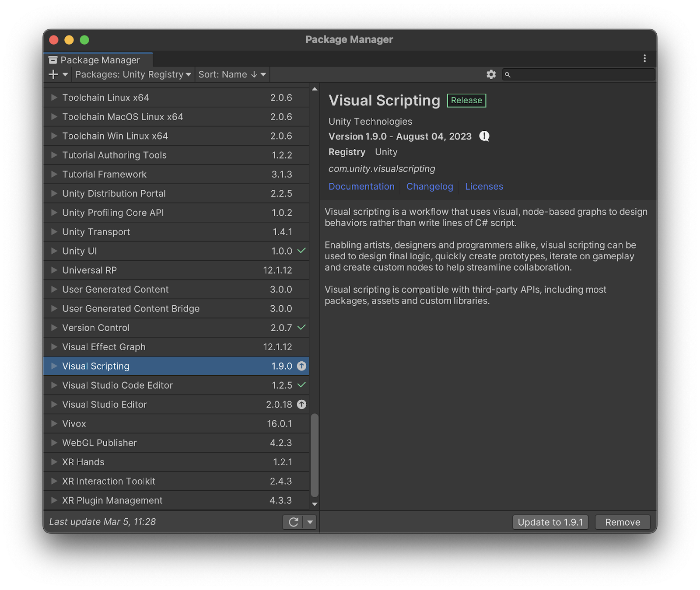Open the Documentation link
700x590 pixels.
click(x=361, y=186)
